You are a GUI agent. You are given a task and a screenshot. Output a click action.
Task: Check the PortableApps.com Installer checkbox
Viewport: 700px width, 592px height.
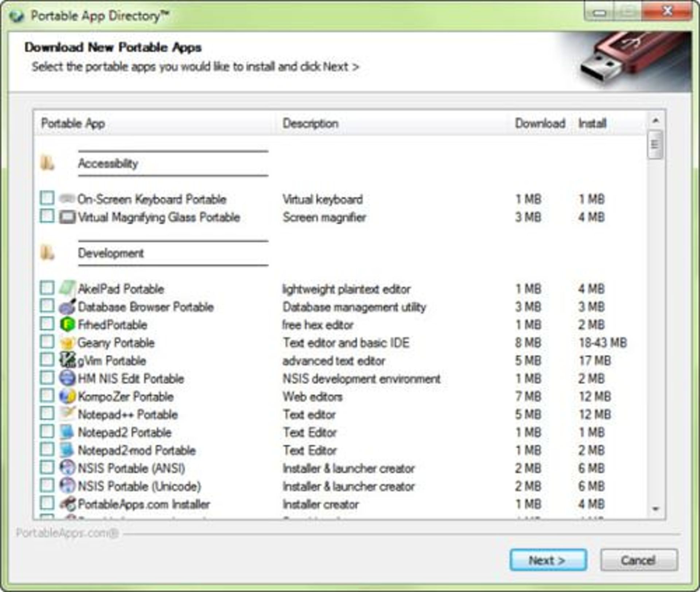click(47, 503)
